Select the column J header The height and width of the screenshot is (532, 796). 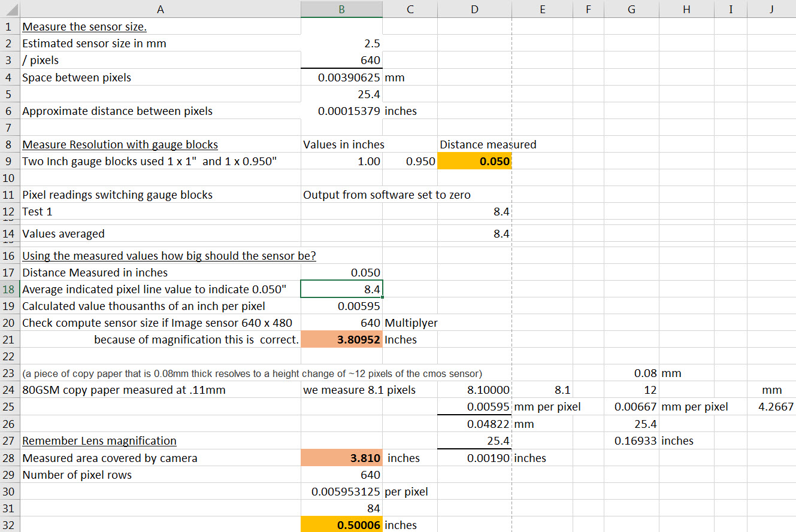point(771,9)
